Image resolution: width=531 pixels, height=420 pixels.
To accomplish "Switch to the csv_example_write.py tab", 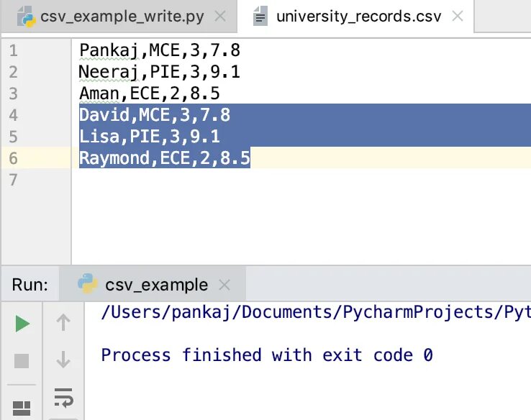I will click(122, 16).
